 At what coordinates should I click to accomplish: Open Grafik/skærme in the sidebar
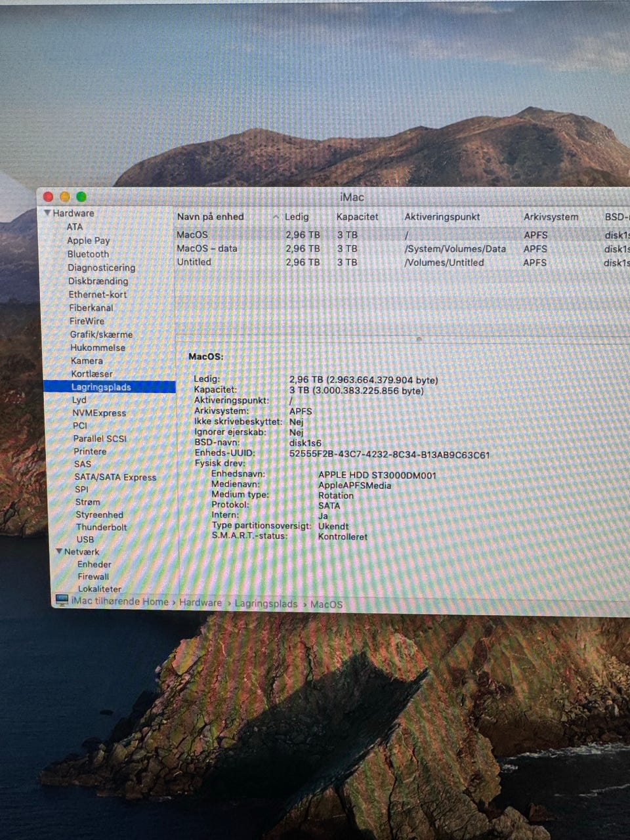[101, 334]
